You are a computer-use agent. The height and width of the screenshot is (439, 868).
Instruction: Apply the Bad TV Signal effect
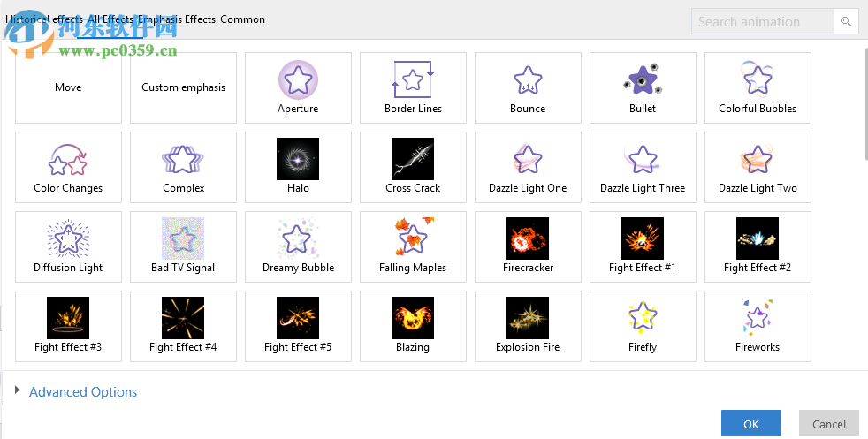(x=183, y=247)
